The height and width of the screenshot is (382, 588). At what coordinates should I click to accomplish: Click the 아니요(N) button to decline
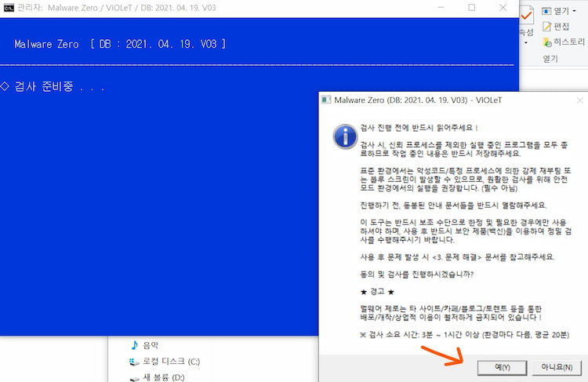(557, 367)
